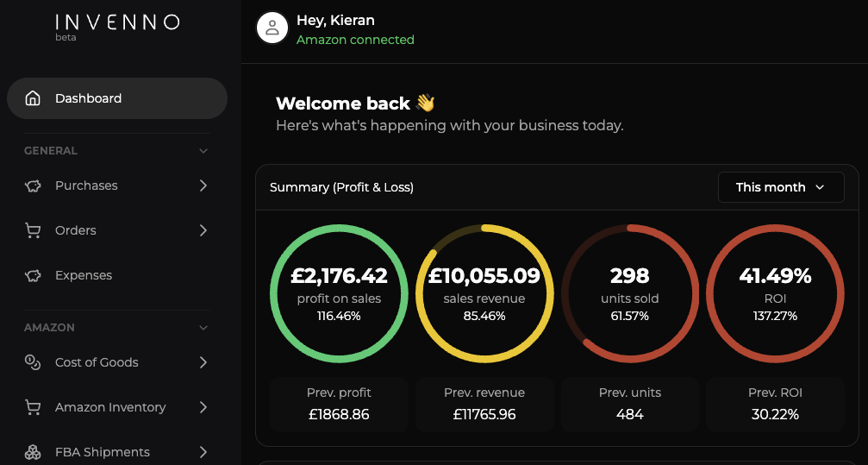Click the Expenses piggy bank icon

point(33,275)
